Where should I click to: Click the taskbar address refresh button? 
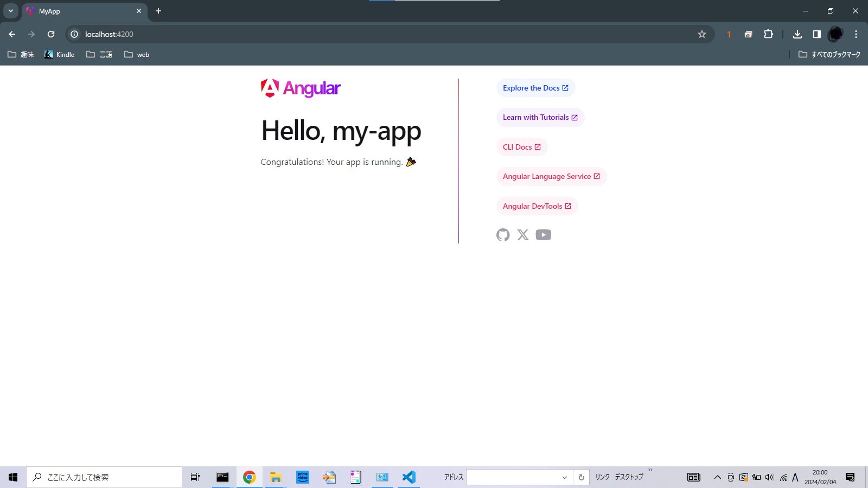click(x=581, y=477)
